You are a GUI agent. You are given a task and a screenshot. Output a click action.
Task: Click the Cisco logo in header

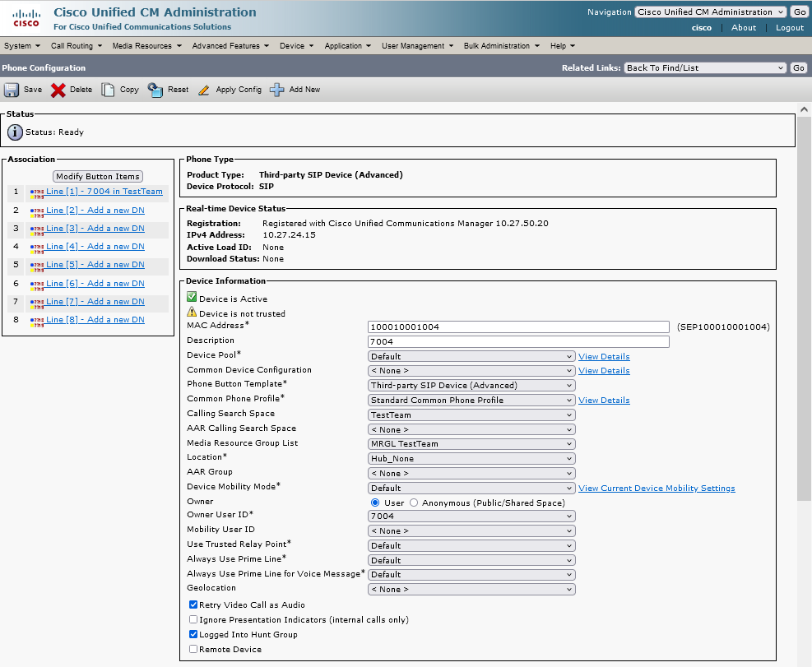[x=26, y=16]
